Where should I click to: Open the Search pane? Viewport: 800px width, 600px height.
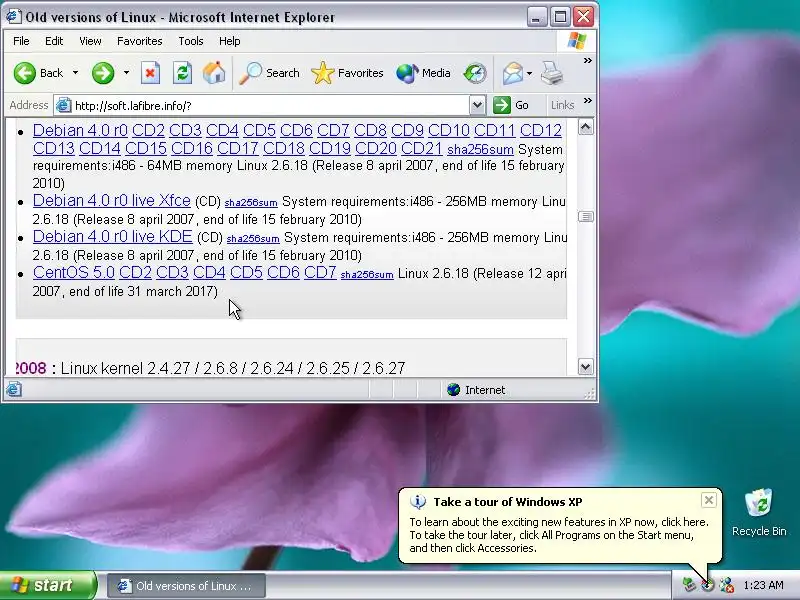269,73
